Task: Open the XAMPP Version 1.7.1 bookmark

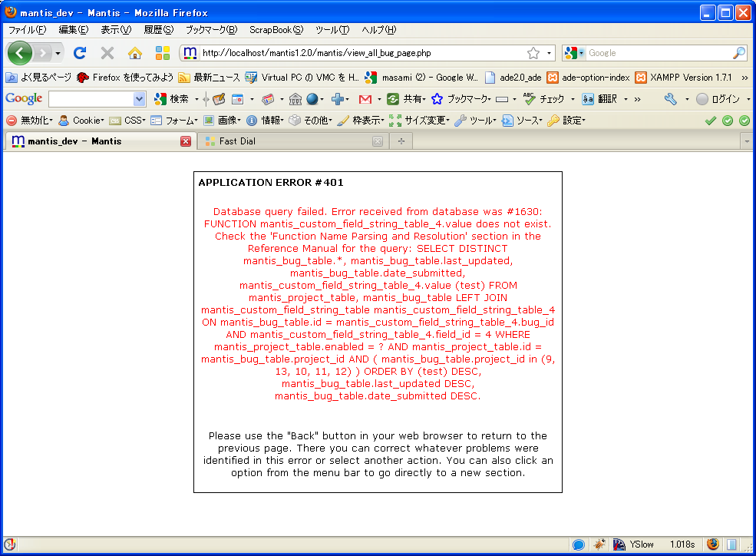Action: pos(684,78)
